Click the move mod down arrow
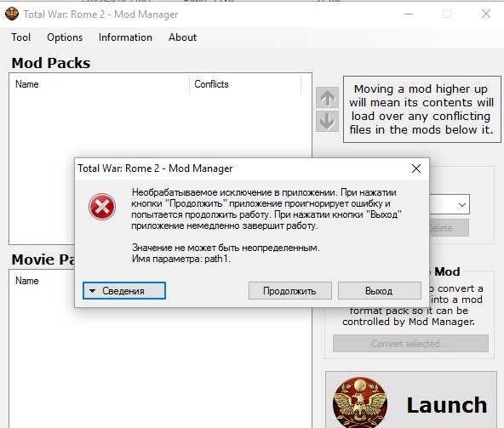 (327, 122)
